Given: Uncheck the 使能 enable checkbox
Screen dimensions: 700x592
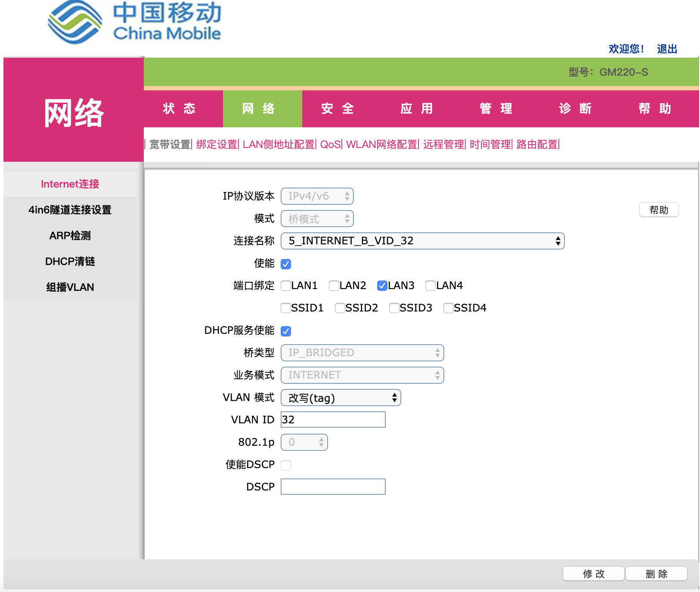Looking at the screenshot, I should 286,264.
